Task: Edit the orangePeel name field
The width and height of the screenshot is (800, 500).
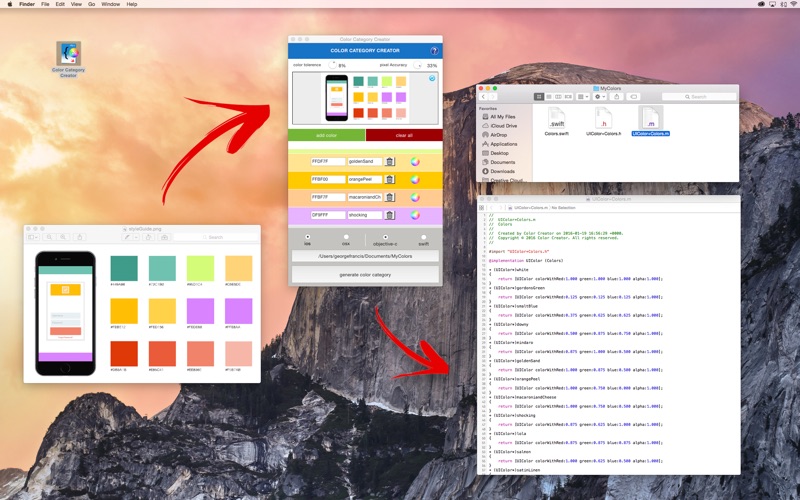Action: [365, 179]
